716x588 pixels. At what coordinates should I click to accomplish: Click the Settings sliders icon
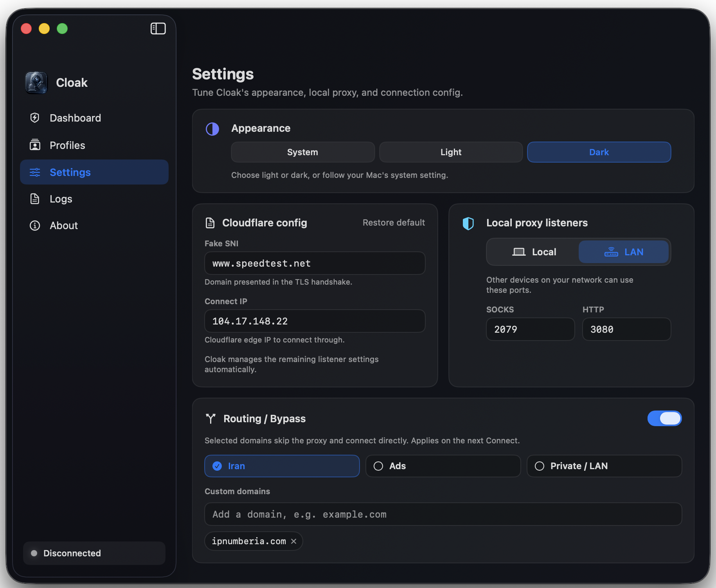click(x=35, y=172)
